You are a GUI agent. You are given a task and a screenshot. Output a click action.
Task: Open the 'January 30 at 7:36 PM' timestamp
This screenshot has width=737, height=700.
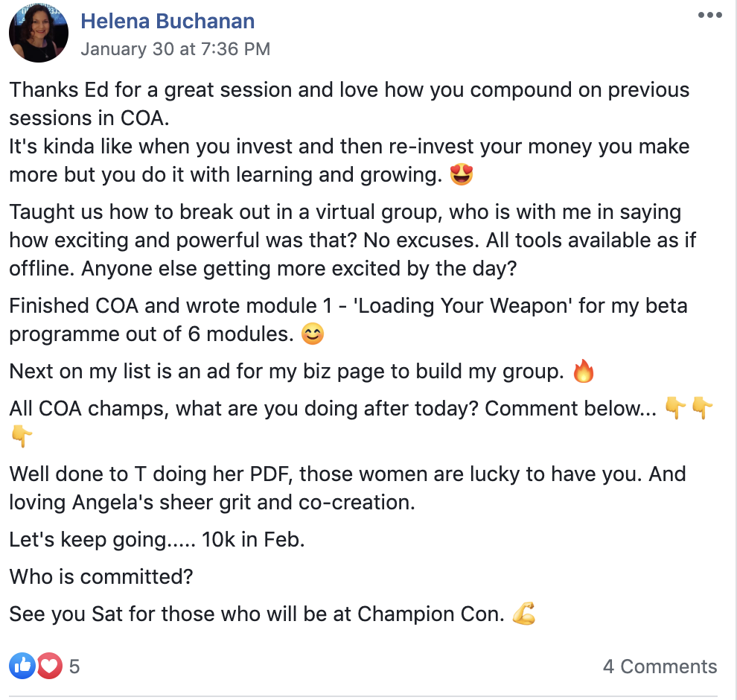click(x=175, y=49)
